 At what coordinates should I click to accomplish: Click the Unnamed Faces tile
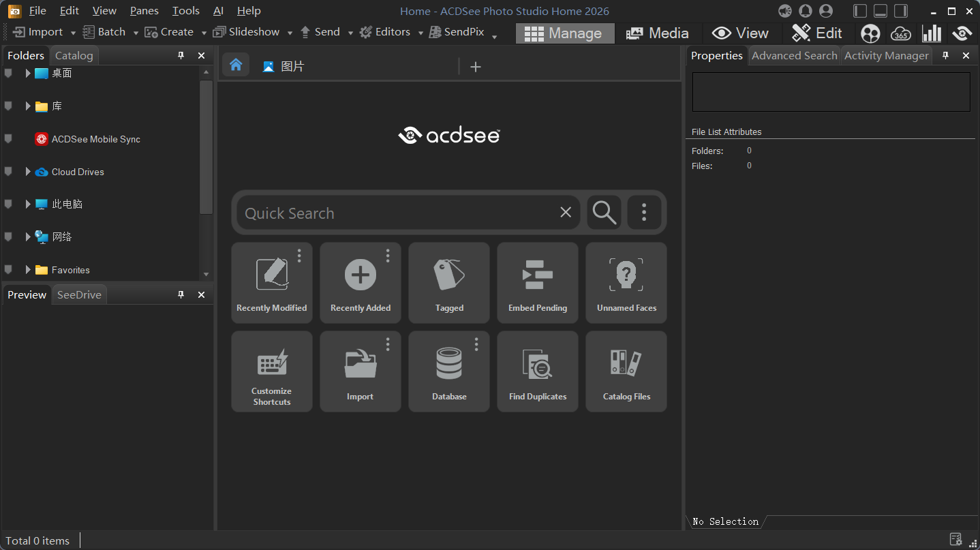pyautogui.click(x=626, y=283)
